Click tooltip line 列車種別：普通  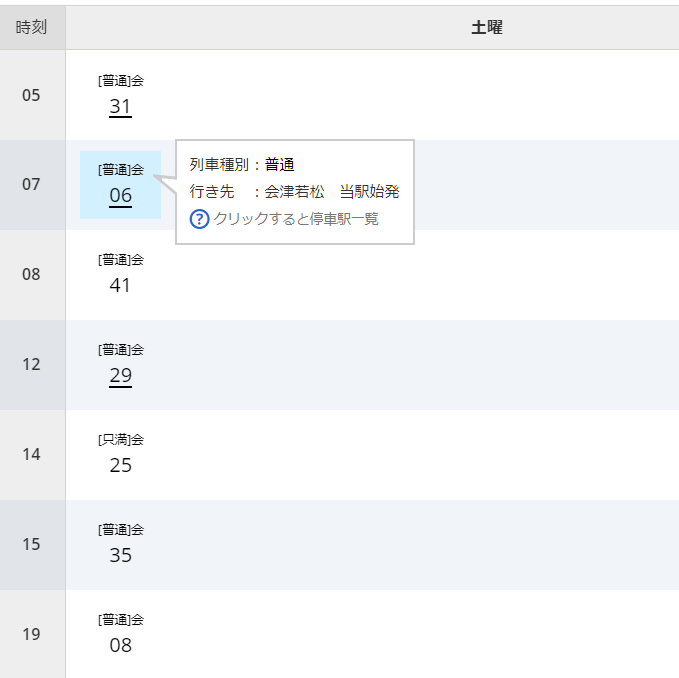click(242, 165)
